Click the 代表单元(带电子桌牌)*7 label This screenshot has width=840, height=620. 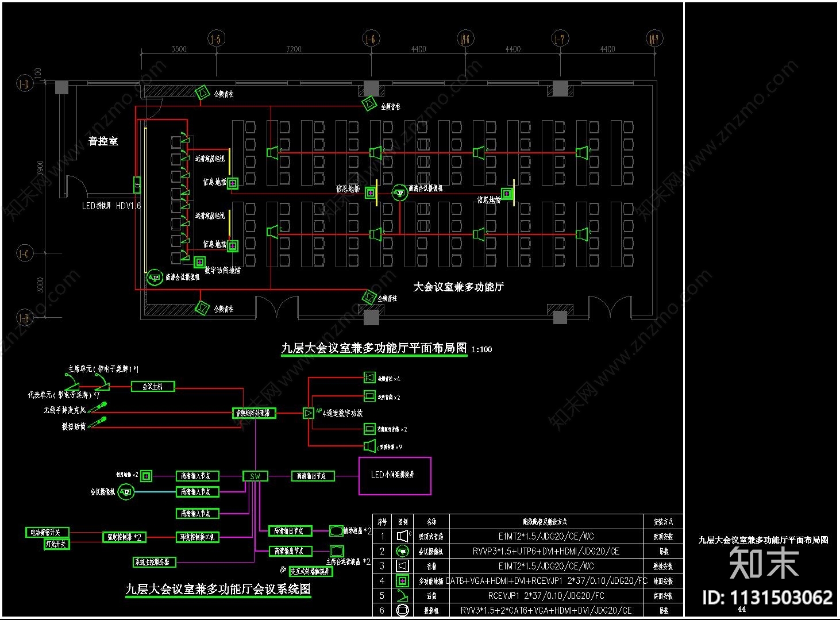point(64,395)
